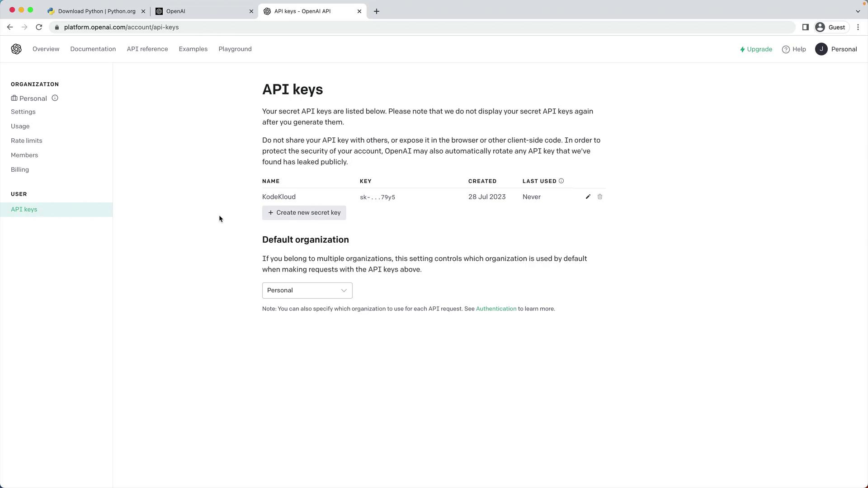Go to Billing in the sidebar
Image resolution: width=868 pixels, height=488 pixels.
20,169
